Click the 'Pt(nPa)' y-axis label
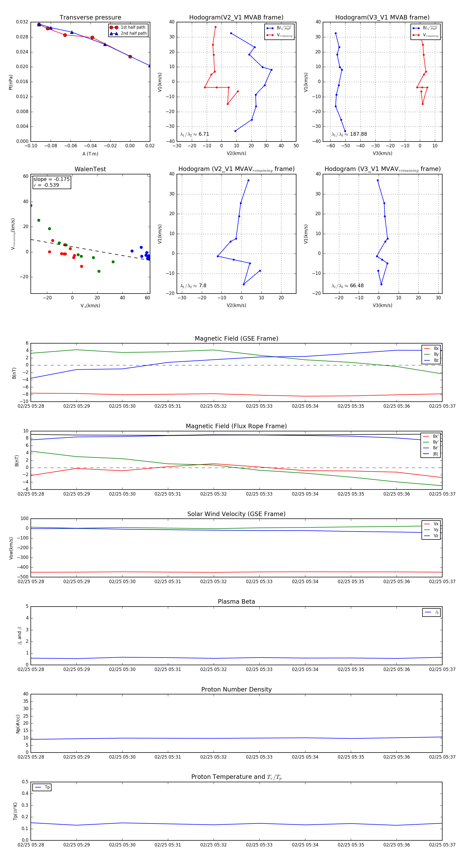 [x=11, y=82]
